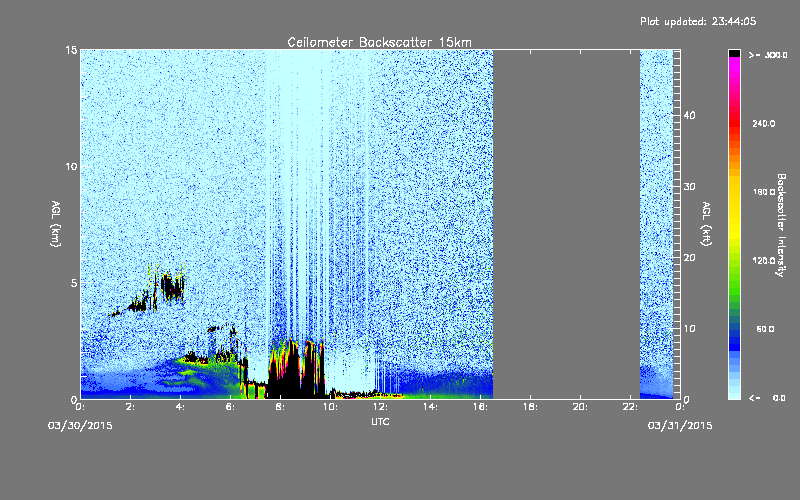Image resolution: width=800 pixels, height=500 pixels.
Task: Click the 14: hour tick label on the time axis
Action: click(x=430, y=407)
